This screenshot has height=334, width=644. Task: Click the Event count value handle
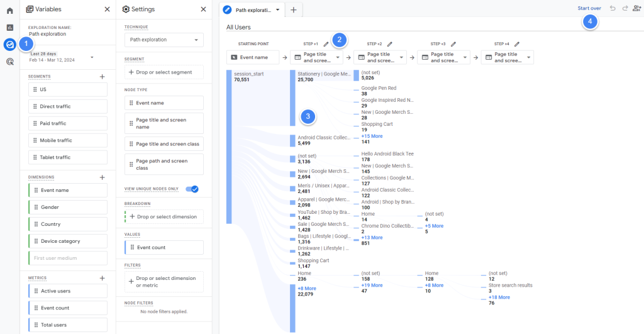[132, 247]
